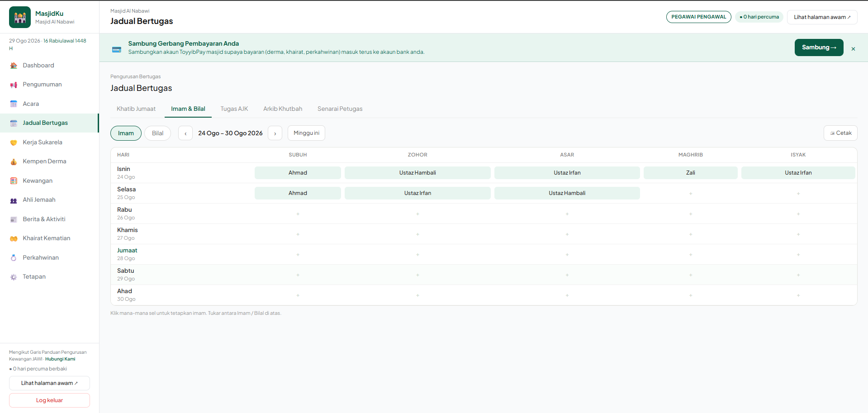
Task: Click the 0 hari percuma header badge
Action: coord(759,17)
